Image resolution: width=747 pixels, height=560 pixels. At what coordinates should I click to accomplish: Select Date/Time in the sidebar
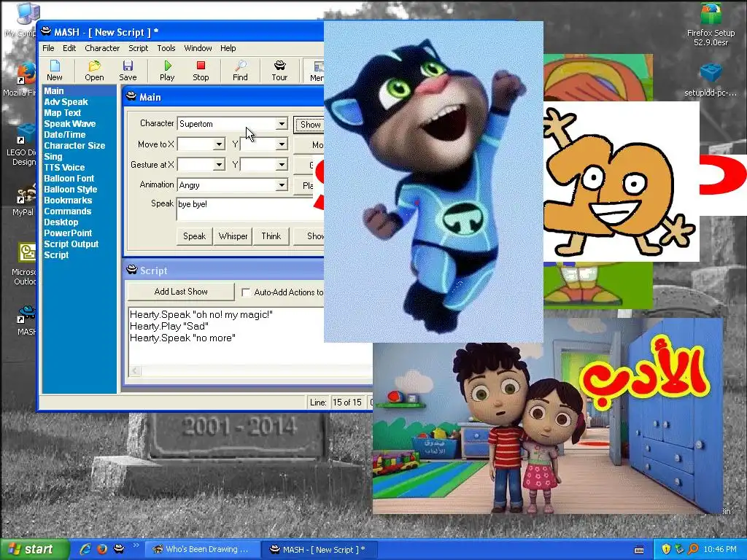coord(64,135)
